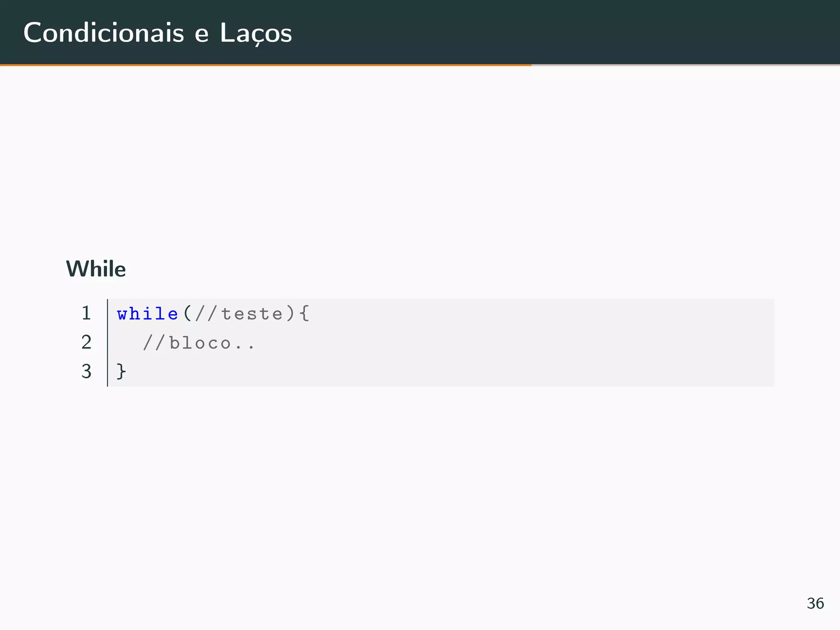Click the slide title 'Condicionais e Laços'
The width and height of the screenshot is (840, 630).
[x=157, y=33]
